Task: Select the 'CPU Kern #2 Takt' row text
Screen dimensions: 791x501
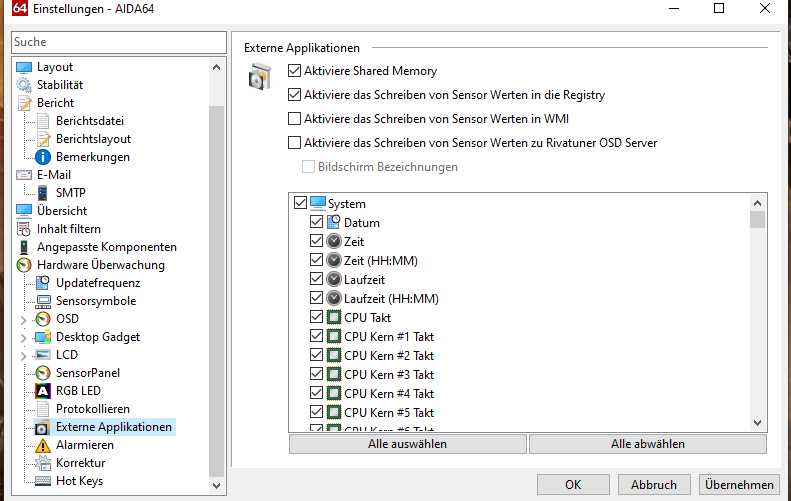Action: pos(389,356)
